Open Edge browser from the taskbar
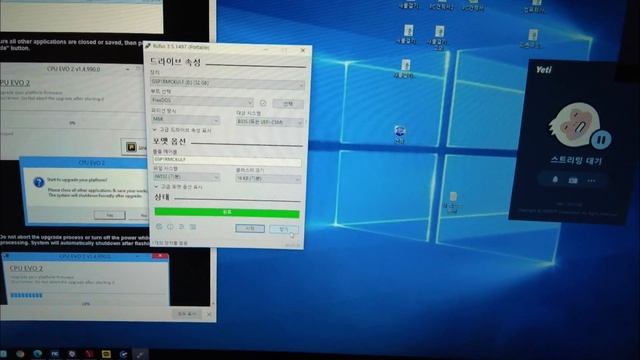Image resolution: width=640 pixels, height=360 pixels. coord(38,354)
